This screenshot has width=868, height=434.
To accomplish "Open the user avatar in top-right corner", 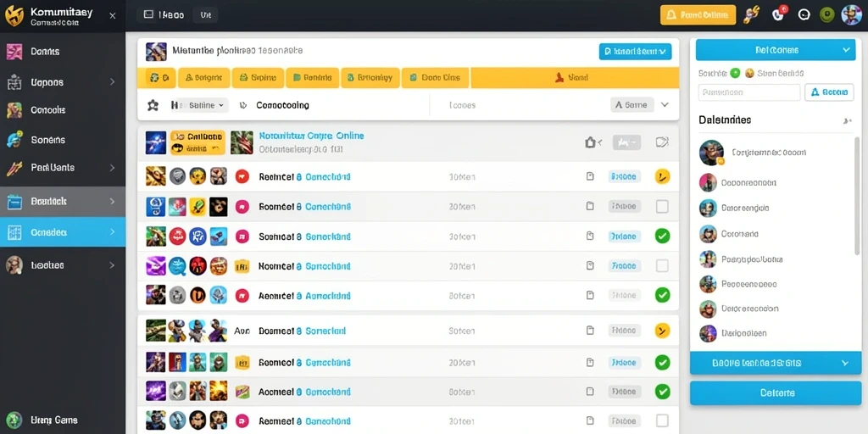I will coord(851,15).
